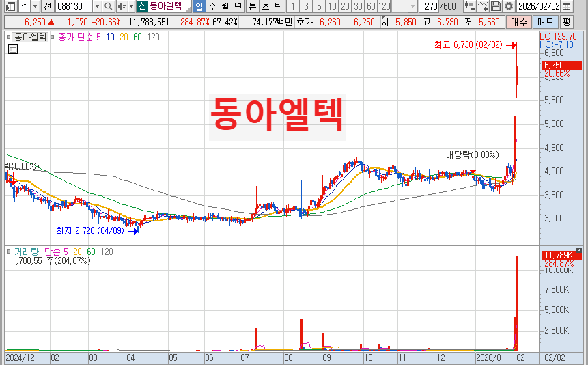Click the 02/02 axis date label

[x=555, y=358]
